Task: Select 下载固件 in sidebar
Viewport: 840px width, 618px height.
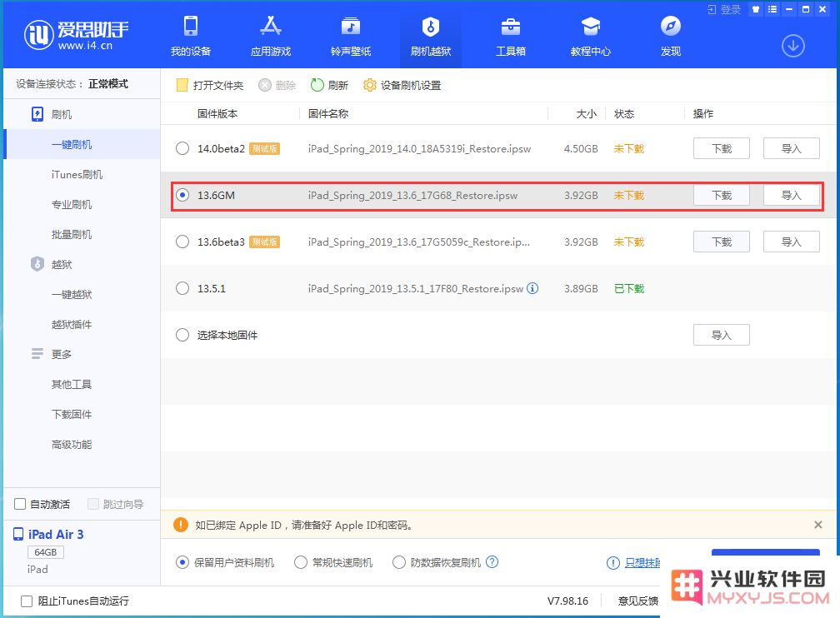Action: (x=72, y=415)
